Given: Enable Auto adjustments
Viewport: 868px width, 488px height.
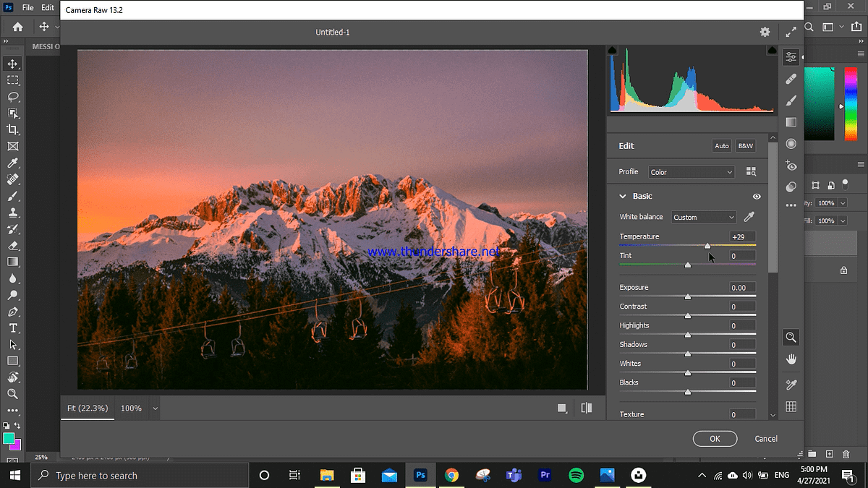Looking at the screenshot, I should pyautogui.click(x=721, y=145).
